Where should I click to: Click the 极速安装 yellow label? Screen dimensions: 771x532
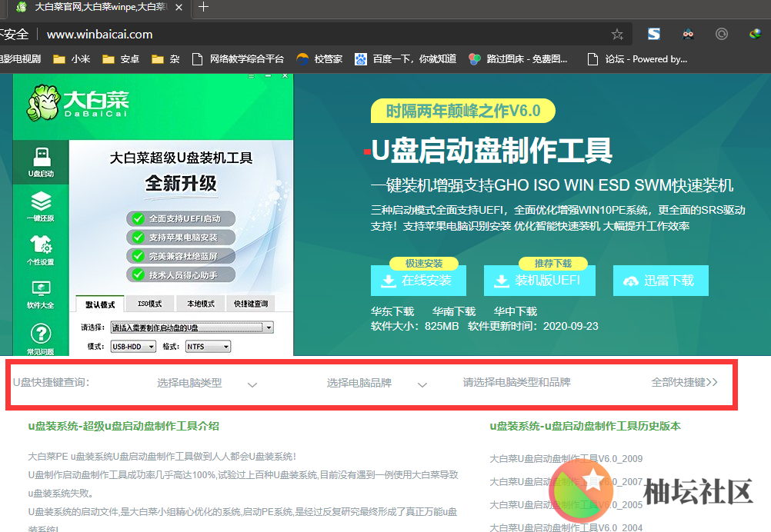424,263
